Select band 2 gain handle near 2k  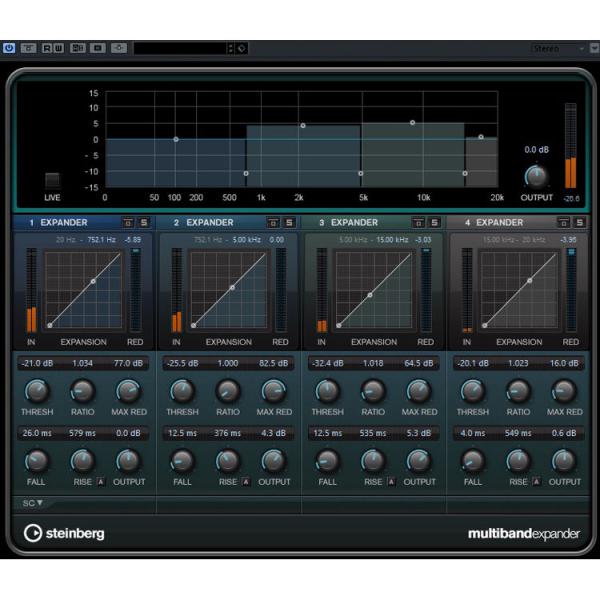click(x=303, y=126)
